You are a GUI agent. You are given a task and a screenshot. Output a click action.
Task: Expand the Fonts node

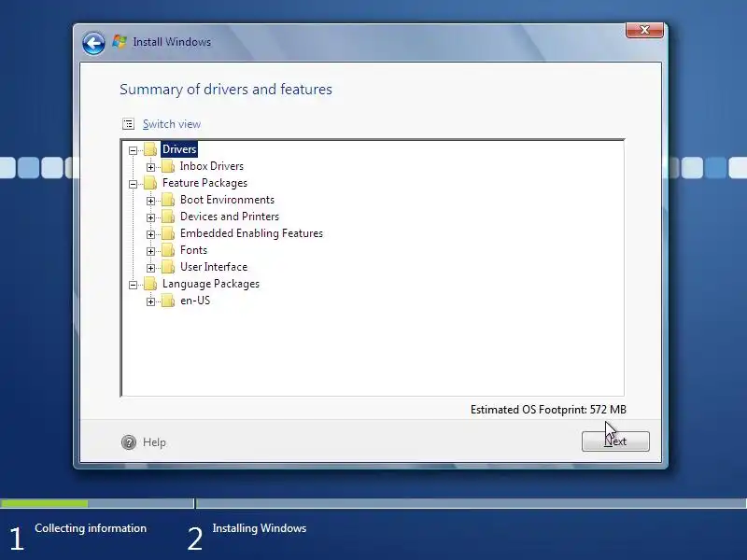[x=150, y=251]
